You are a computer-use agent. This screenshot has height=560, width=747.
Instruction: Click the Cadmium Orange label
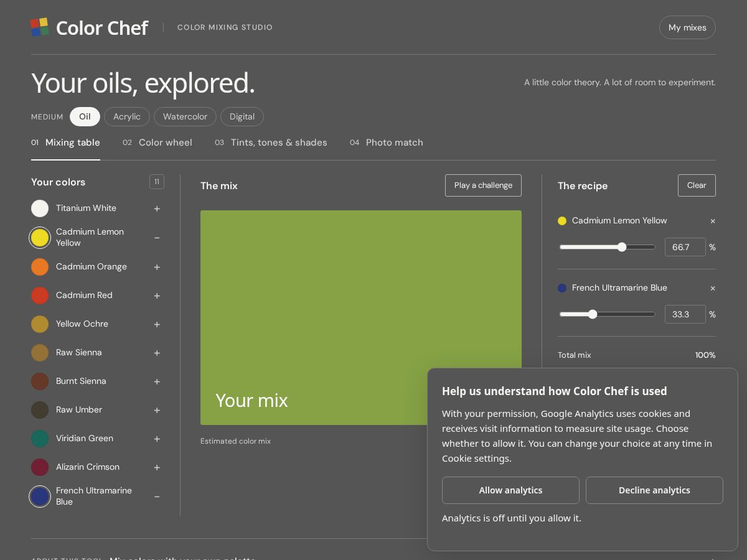pyautogui.click(x=92, y=267)
